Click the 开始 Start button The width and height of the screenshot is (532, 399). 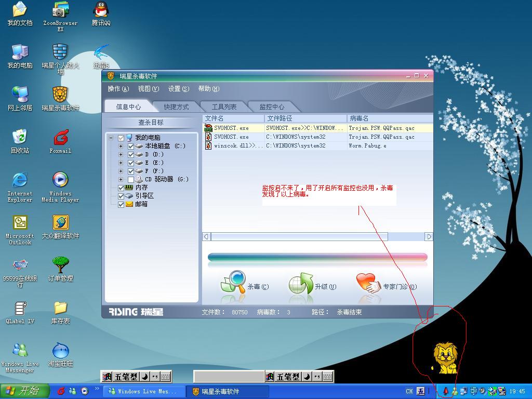pyautogui.click(x=24, y=391)
